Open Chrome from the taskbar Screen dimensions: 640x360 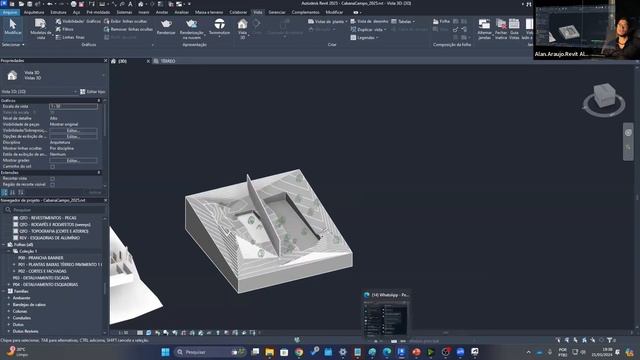coord(299,352)
